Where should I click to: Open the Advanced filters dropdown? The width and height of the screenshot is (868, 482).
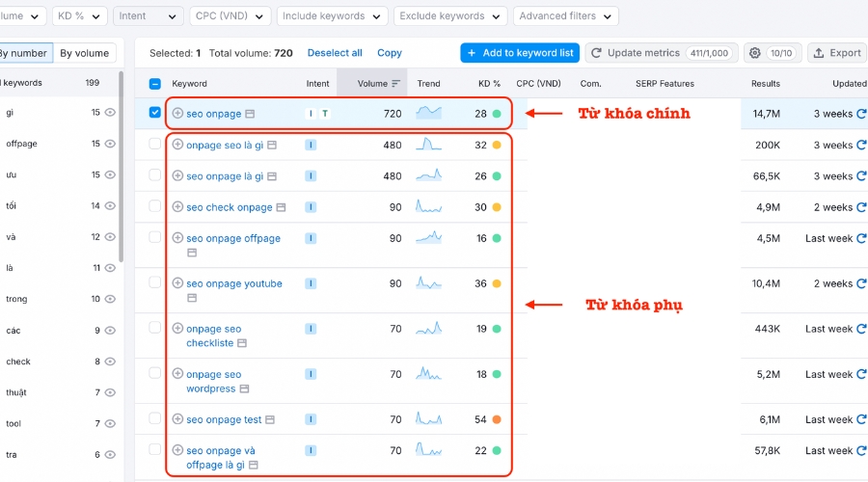pyautogui.click(x=565, y=16)
